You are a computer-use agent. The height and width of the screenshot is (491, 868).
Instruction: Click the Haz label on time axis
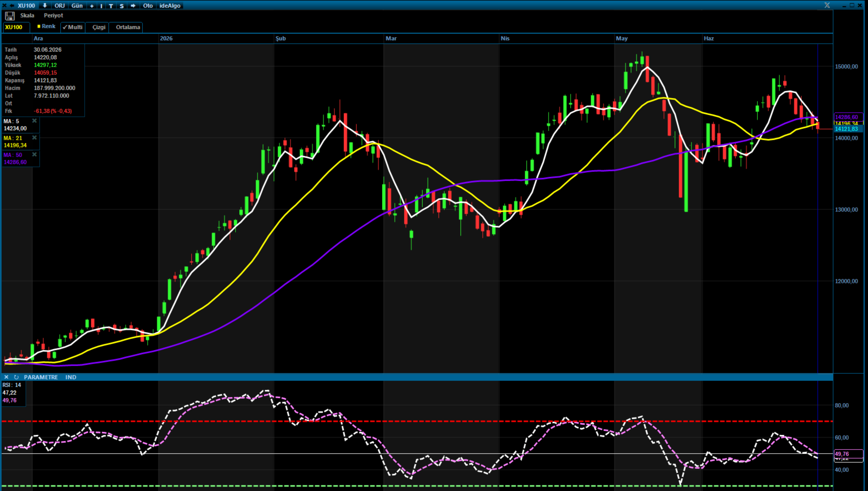(709, 39)
